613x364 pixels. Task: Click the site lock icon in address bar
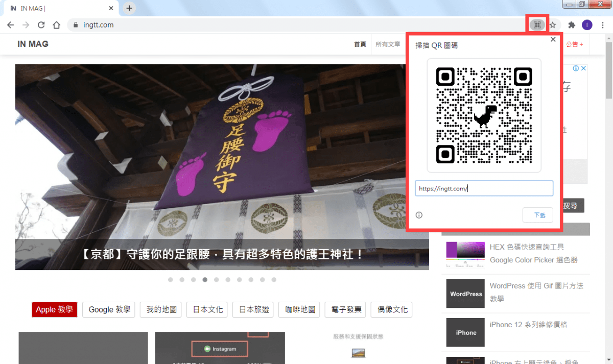(76, 25)
